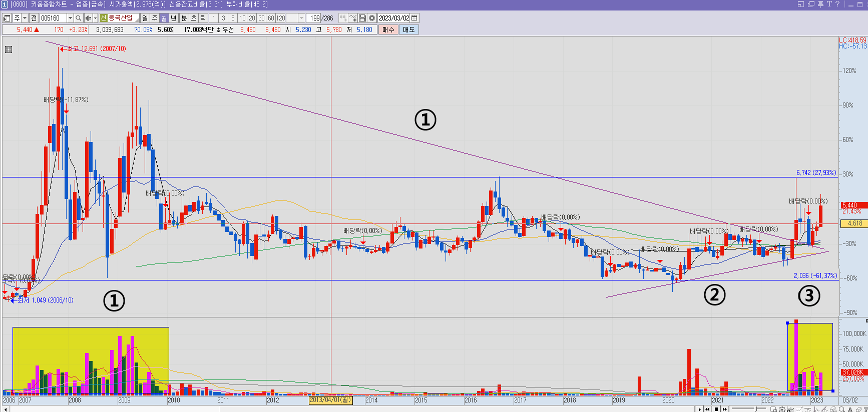Edit the date field 2023/03/02

click(394, 18)
